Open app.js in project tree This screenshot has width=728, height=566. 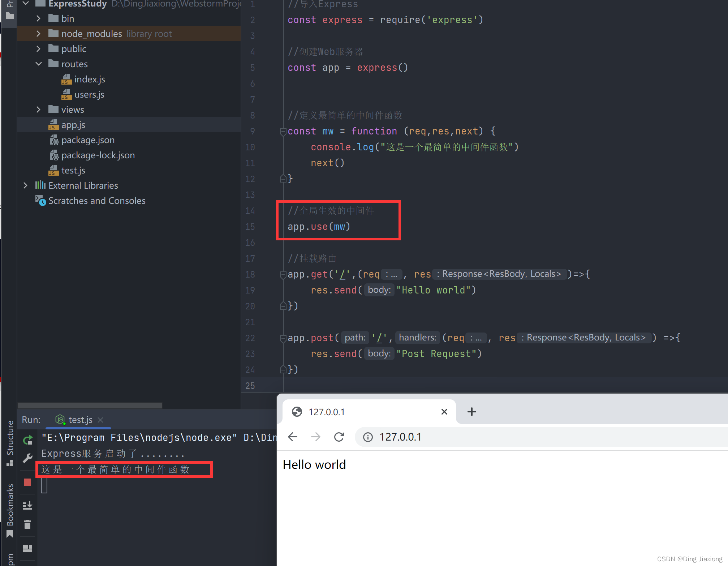(73, 125)
